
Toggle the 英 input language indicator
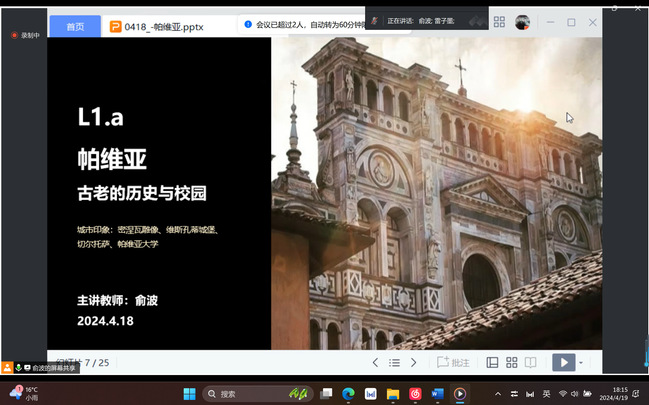click(546, 394)
